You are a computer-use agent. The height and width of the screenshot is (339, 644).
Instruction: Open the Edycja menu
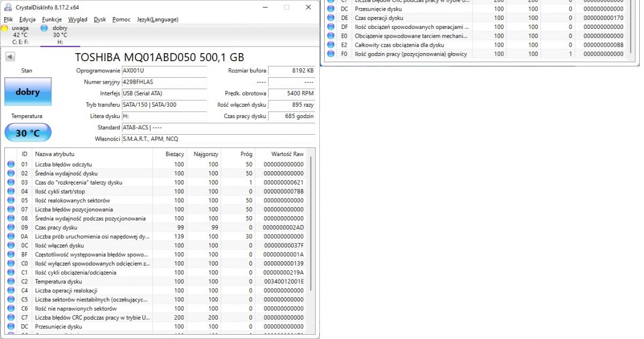(27, 19)
